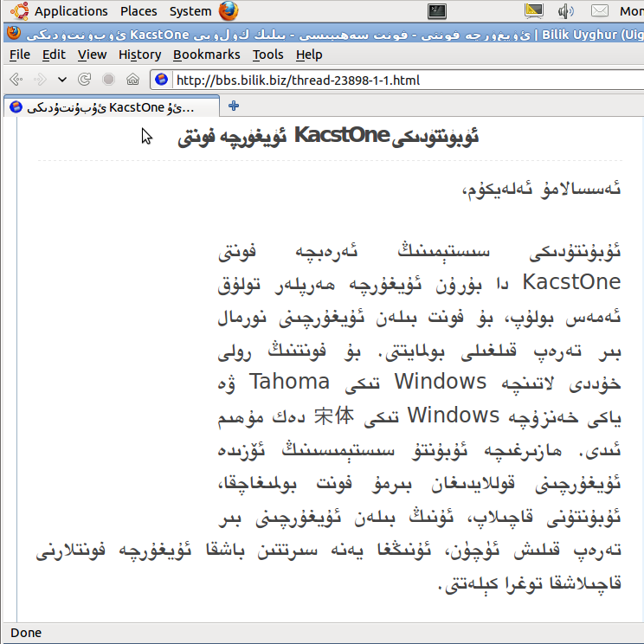The image size is (644, 644).
Task: Click the favicon on the KacstOne tab
Action: [x=16, y=107]
